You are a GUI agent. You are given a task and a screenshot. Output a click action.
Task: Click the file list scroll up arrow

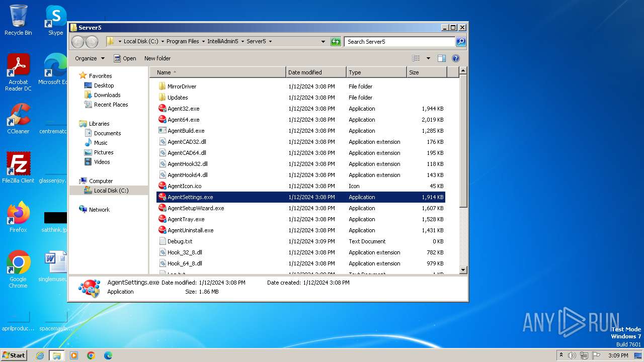pos(463,71)
